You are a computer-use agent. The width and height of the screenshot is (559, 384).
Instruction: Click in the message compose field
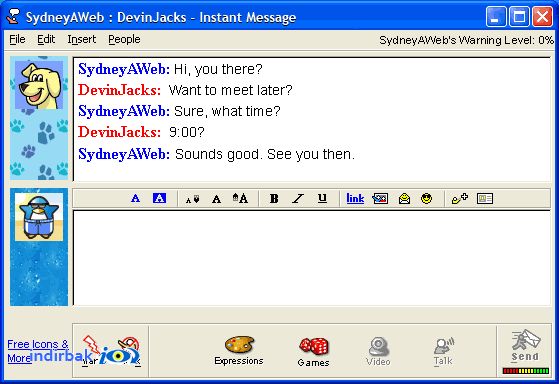[x=312, y=258]
